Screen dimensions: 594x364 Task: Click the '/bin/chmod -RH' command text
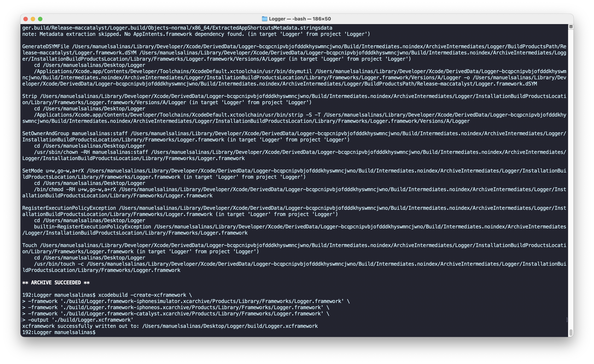tap(54, 189)
